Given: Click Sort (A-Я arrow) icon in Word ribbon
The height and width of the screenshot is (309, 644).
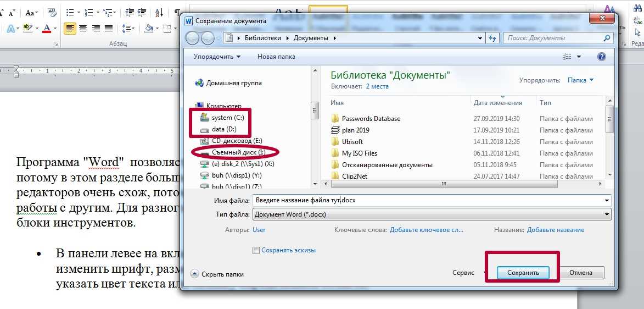Looking at the screenshot, I should [160, 12].
